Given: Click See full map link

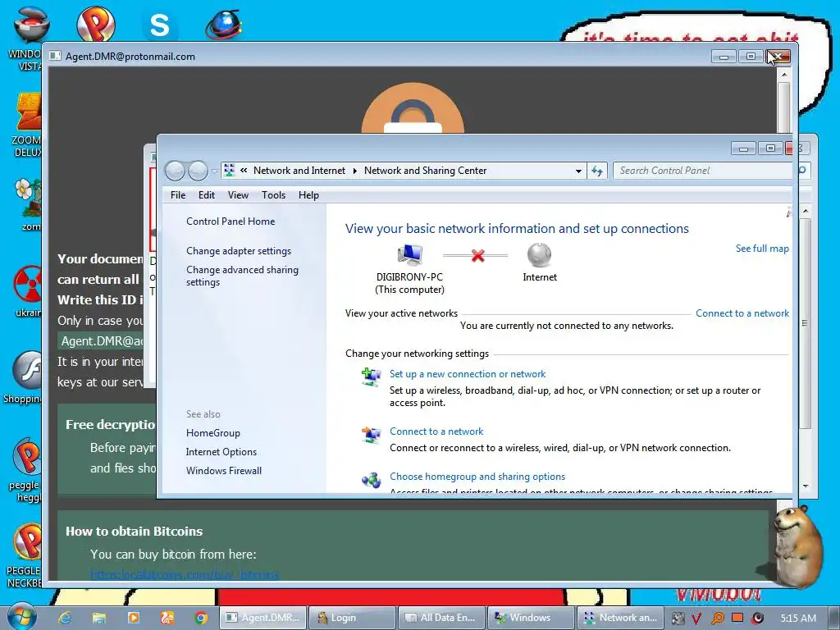Looking at the screenshot, I should (762, 248).
